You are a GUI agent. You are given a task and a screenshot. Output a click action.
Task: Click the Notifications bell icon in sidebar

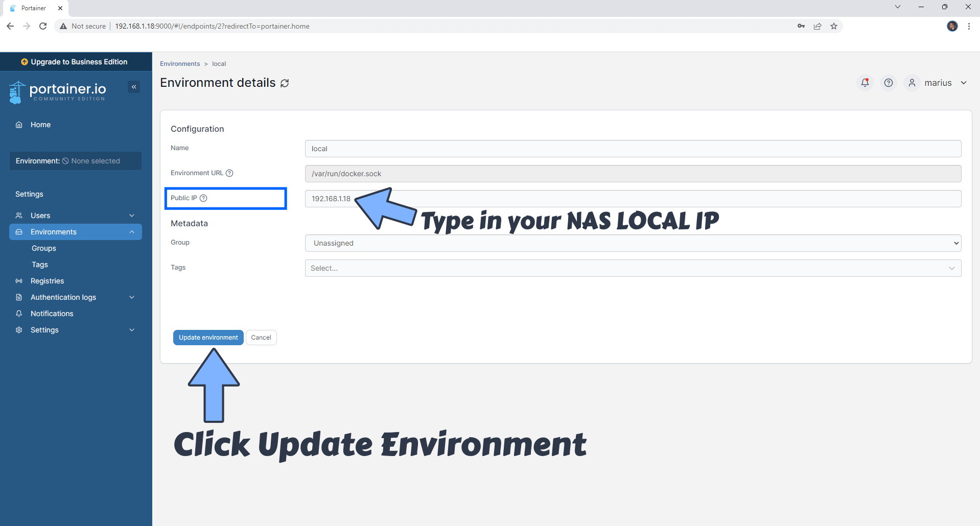(x=19, y=314)
